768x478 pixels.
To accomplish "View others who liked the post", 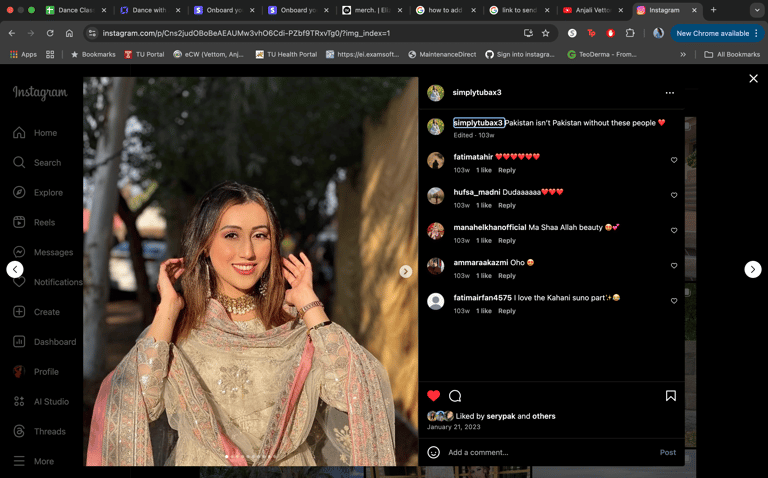I will click(544, 416).
